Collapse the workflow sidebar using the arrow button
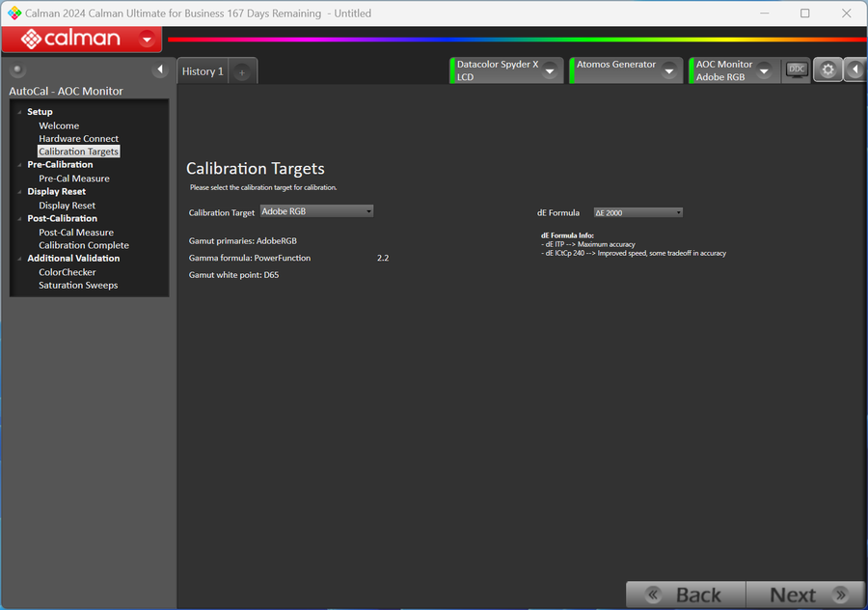 click(160, 69)
